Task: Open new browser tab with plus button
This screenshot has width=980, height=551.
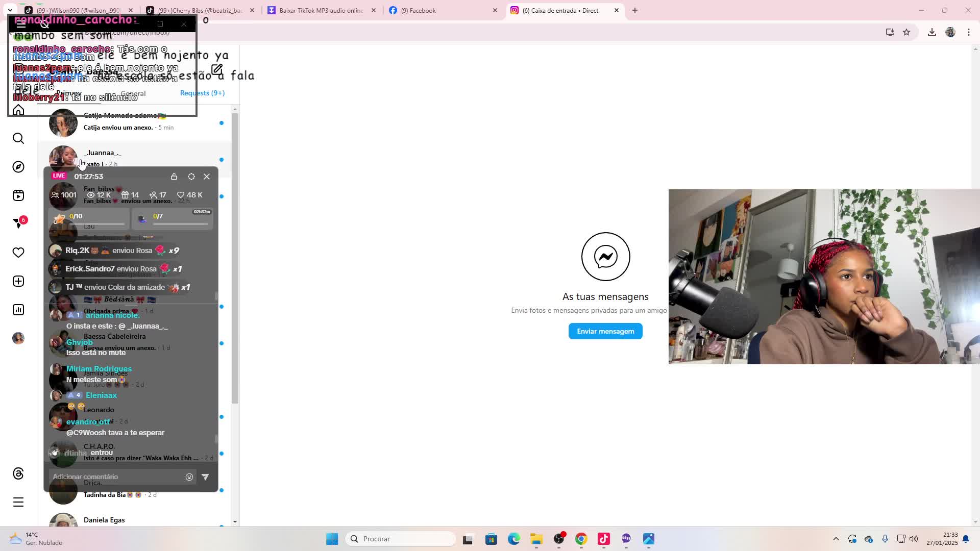Action: tap(635, 10)
